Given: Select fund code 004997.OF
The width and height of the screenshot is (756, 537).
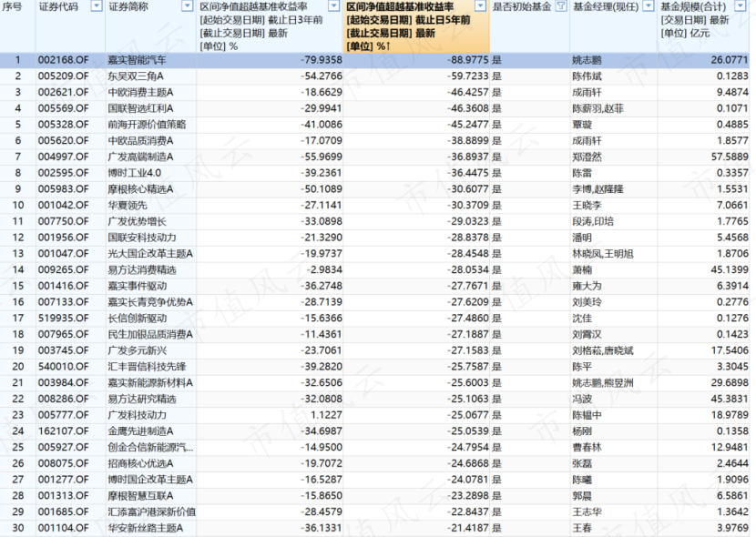Looking at the screenshot, I should (x=63, y=157).
